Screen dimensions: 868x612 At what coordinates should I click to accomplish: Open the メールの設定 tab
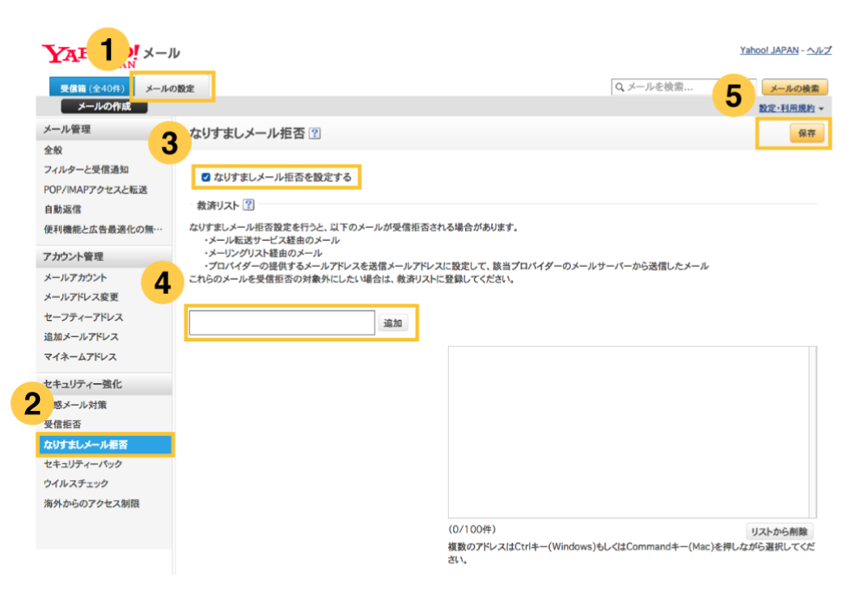click(x=171, y=88)
